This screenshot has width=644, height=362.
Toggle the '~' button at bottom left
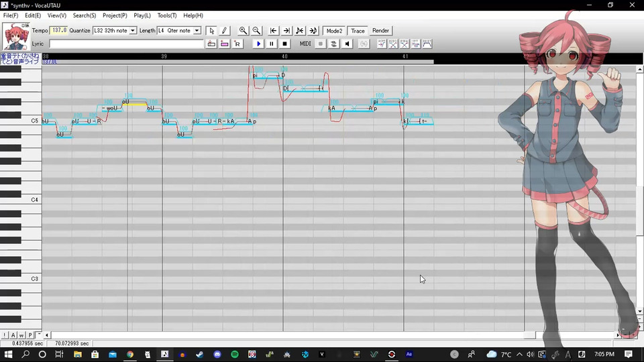coord(39,335)
